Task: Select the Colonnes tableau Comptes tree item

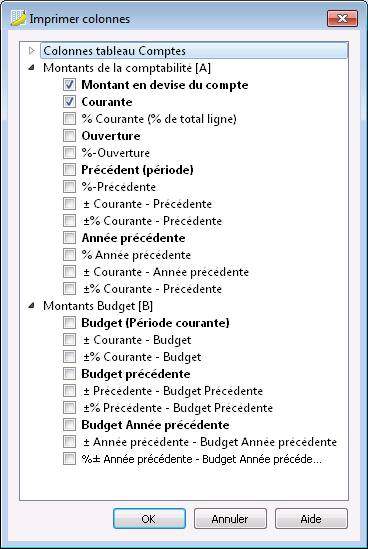Action: click(x=194, y=51)
